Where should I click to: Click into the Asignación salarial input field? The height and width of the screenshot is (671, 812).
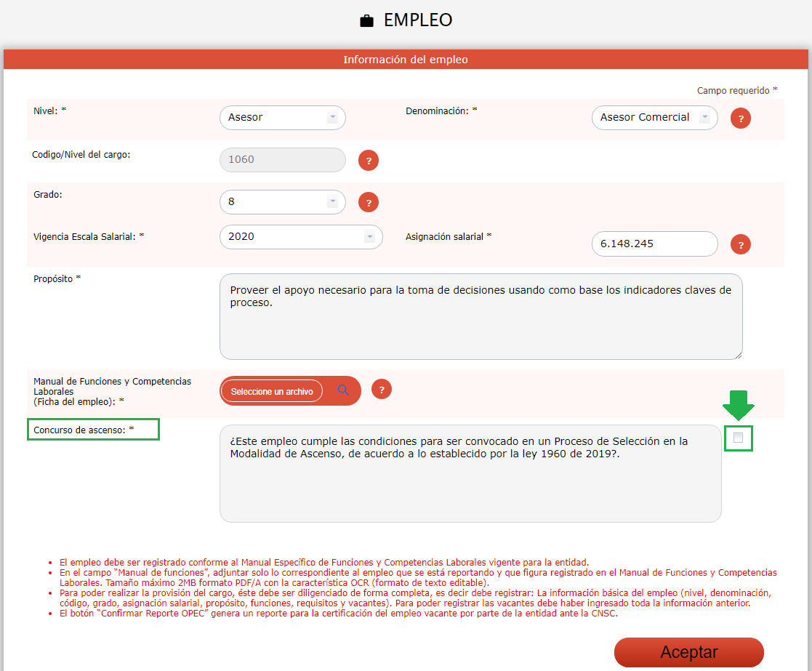pos(654,244)
